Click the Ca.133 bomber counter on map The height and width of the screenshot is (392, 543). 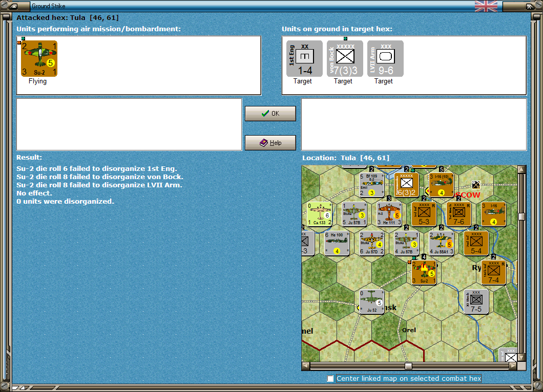click(319, 214)
